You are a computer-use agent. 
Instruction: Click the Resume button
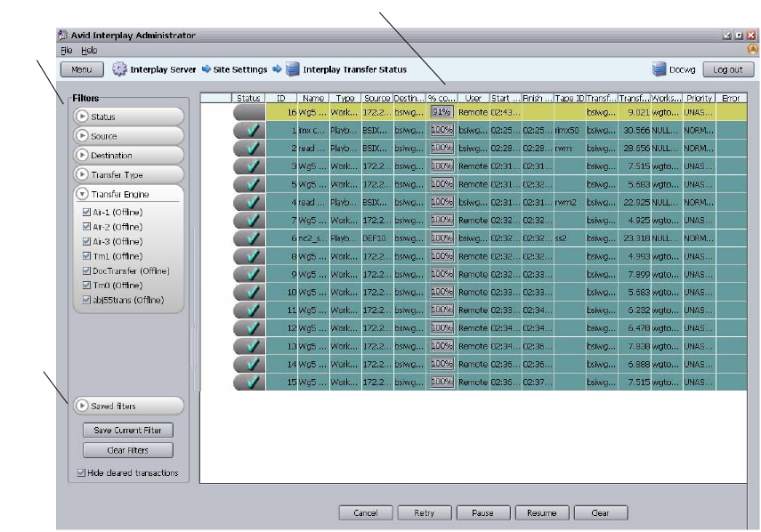542,512
